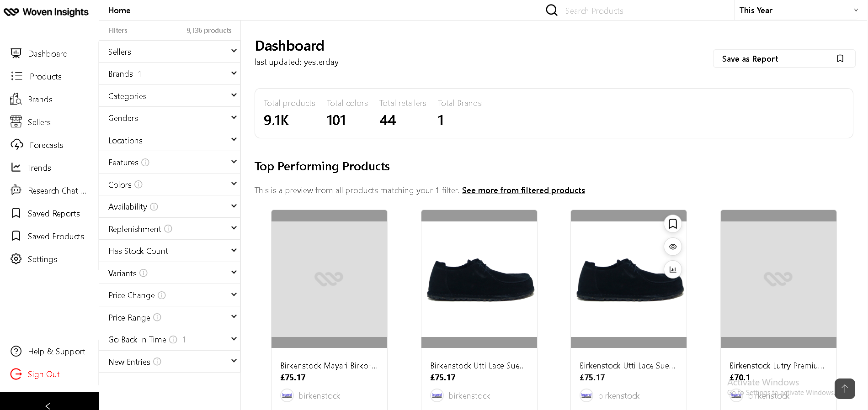Open the product bar chart analytics icon
Viewport: 868px width, 410px height.
[x=672, y=269]
